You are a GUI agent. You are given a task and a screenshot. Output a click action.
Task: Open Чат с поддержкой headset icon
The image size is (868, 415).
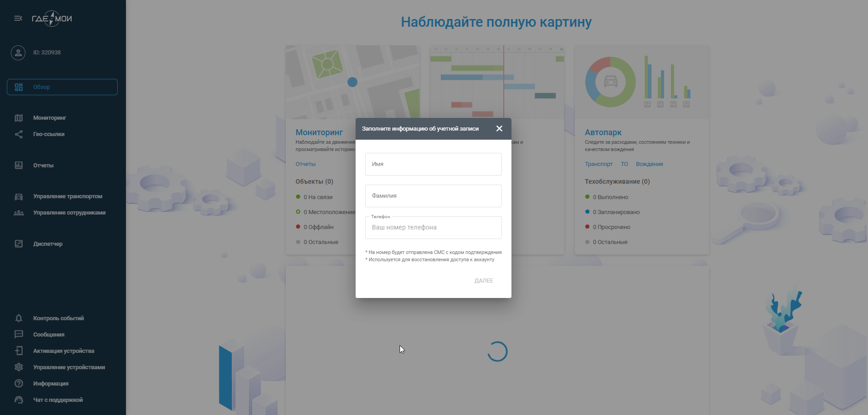19,400
